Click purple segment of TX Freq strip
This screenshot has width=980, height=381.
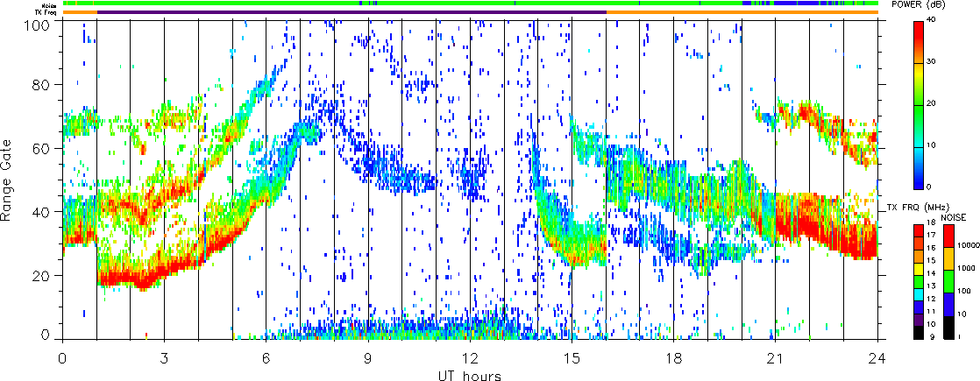[x=352, y=12]
